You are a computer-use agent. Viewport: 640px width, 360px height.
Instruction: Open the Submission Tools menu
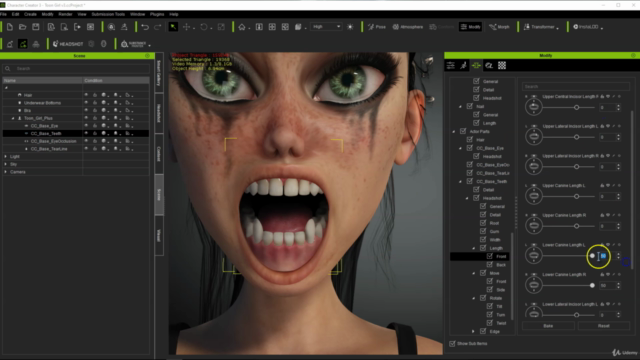108,14
